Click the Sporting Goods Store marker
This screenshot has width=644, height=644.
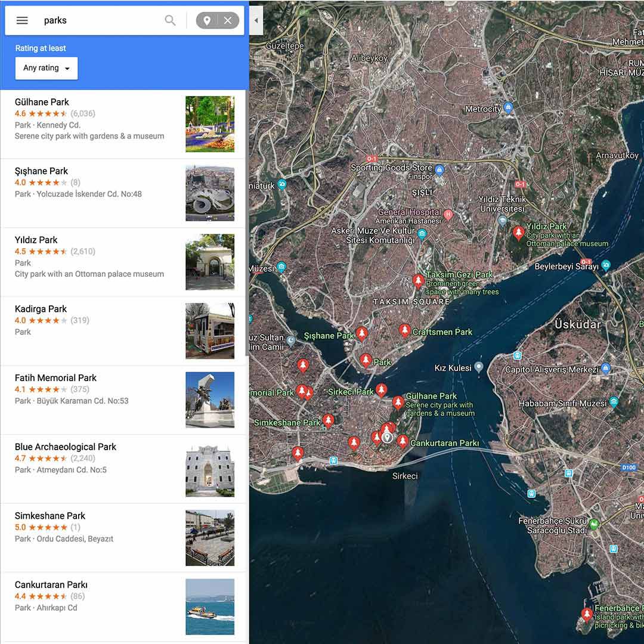(439, 169)
